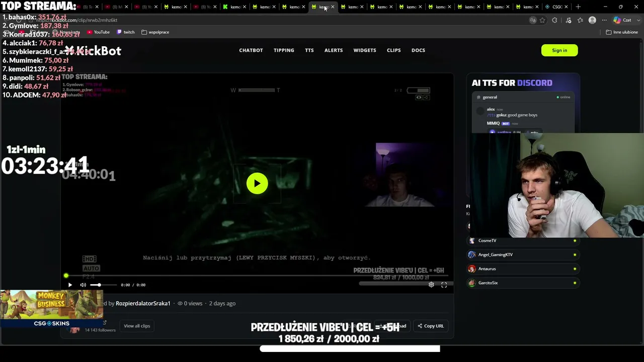Open the favorites list icon
The height and width of the screenshot is (362, 644).
click(x=581, y=20)
